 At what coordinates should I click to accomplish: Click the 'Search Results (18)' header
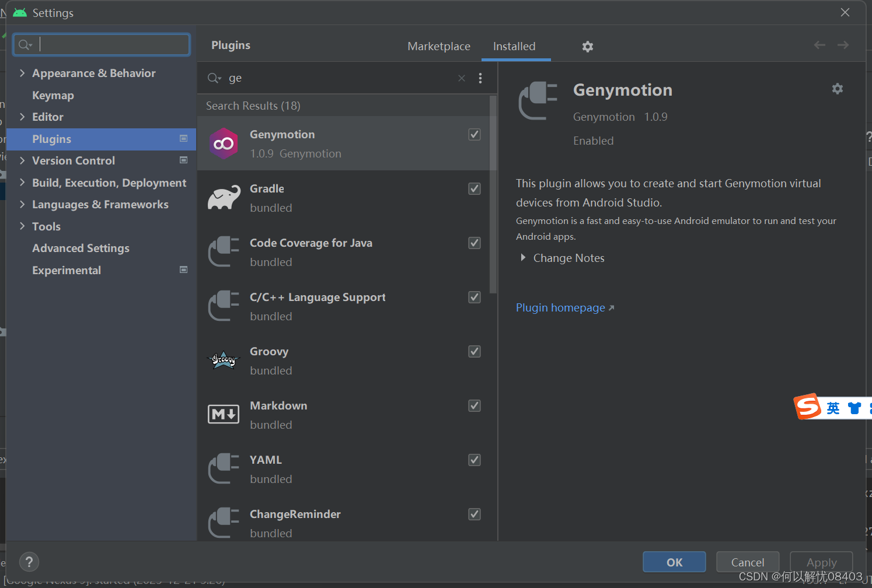pyautogui.click(x=253, y=106)
